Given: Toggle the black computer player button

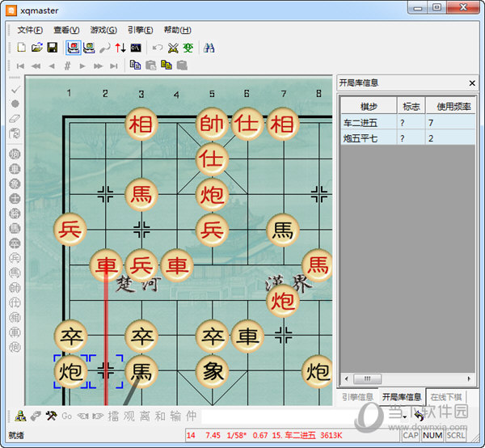Looking at the screenshot, I should click(89, 48).
